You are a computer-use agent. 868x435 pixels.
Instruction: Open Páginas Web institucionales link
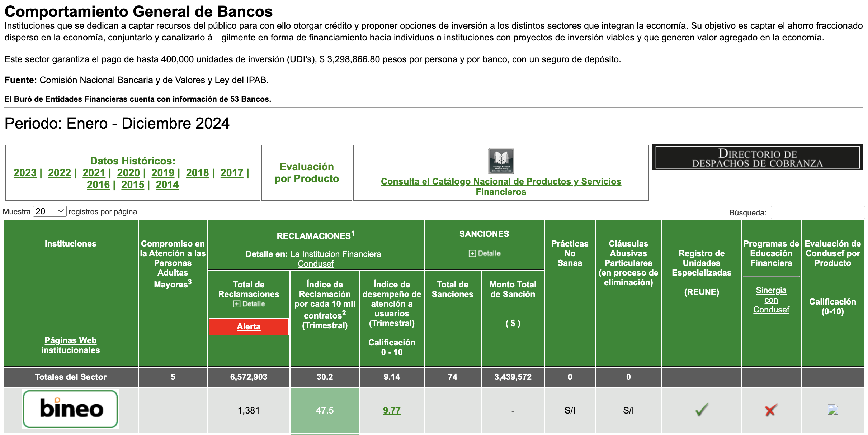[x=71, y=345]
